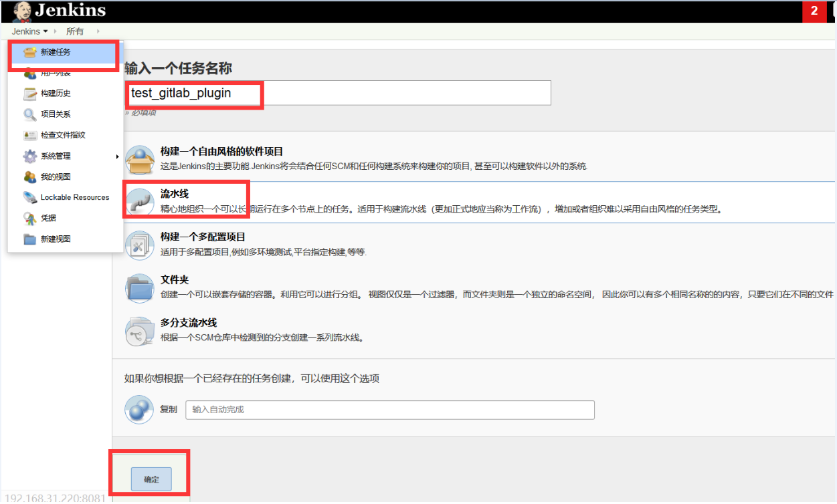This screenshot has width=837, height=504.
Task: Click the 项目关系 magnifier icon
Action: point(29,114)
